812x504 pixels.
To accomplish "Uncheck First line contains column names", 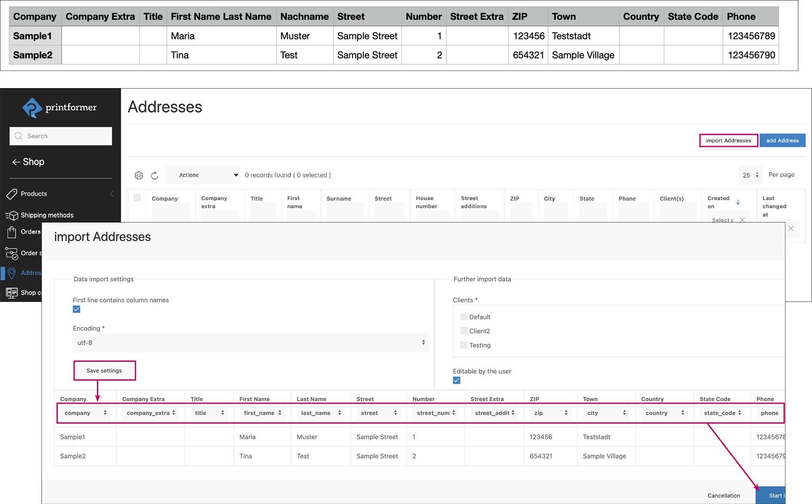I will tap(76, 310).
